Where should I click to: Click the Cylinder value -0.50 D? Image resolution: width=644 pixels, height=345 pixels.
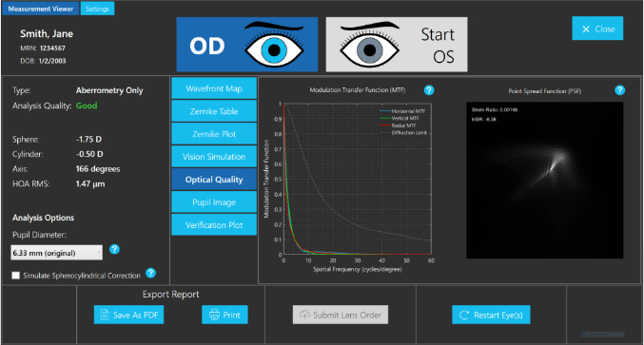89,154
